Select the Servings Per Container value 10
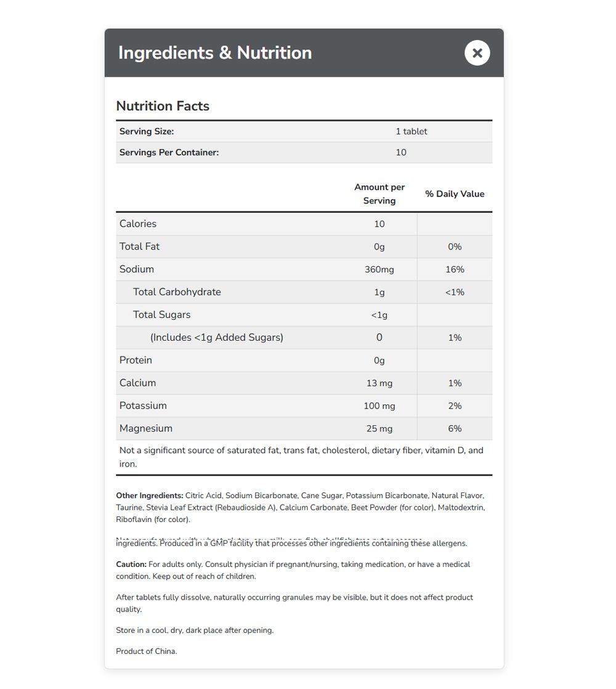 (401, 152)
